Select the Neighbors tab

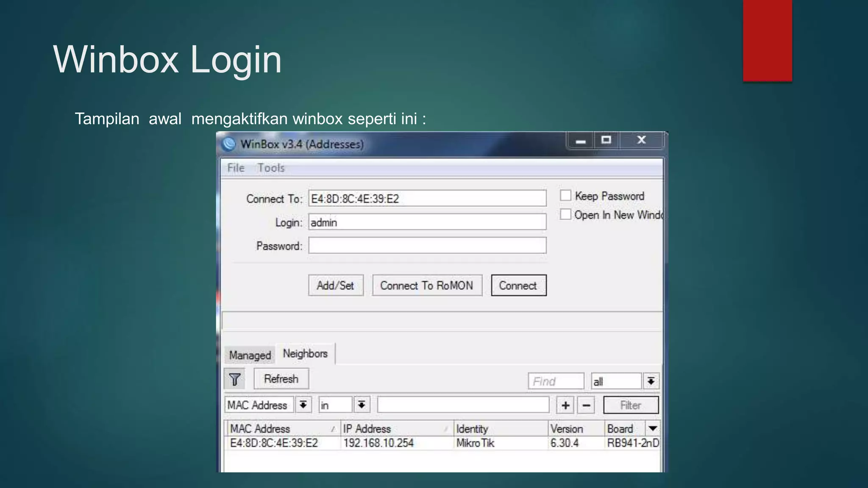(x=305, y=353)
